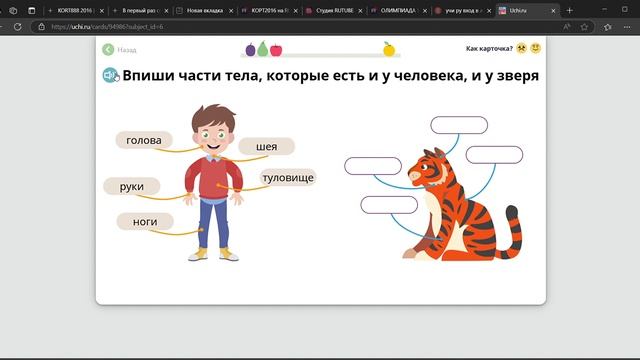Play the audio instruction speaker icon
640x360 pixels.
click(x=110, y=75)
